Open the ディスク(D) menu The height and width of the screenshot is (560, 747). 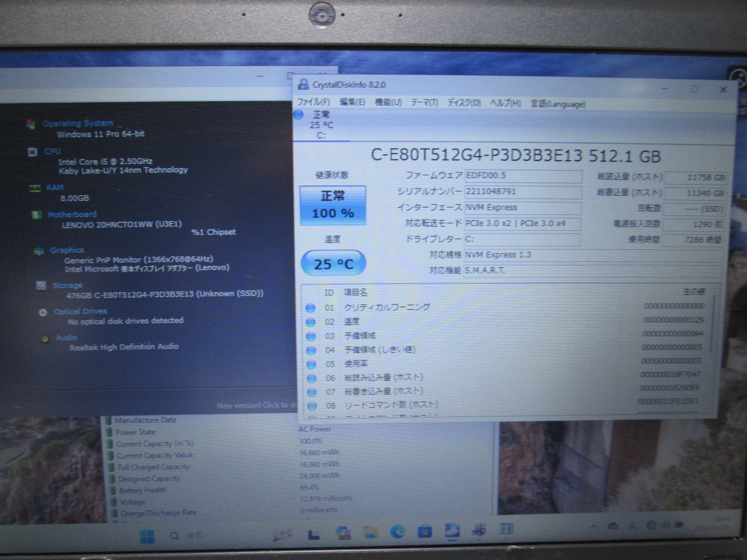point(464,103)
